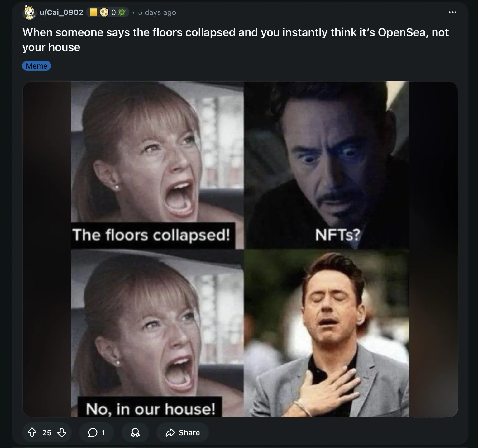The width and height of the screenshot is (478, 448).
Task: Downvote the post with the down arrow
Action: [62, 432]
